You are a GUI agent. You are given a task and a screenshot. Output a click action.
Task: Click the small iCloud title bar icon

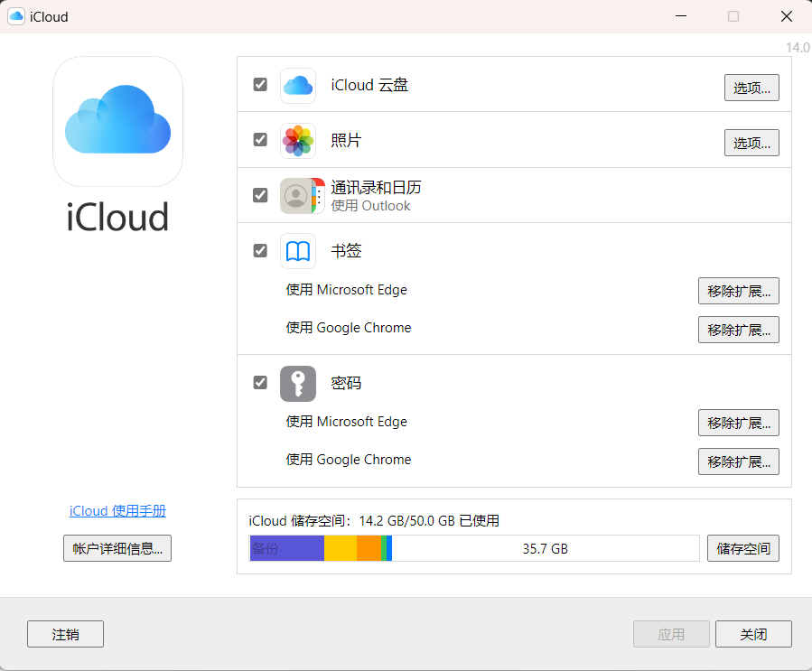[16, 16]
